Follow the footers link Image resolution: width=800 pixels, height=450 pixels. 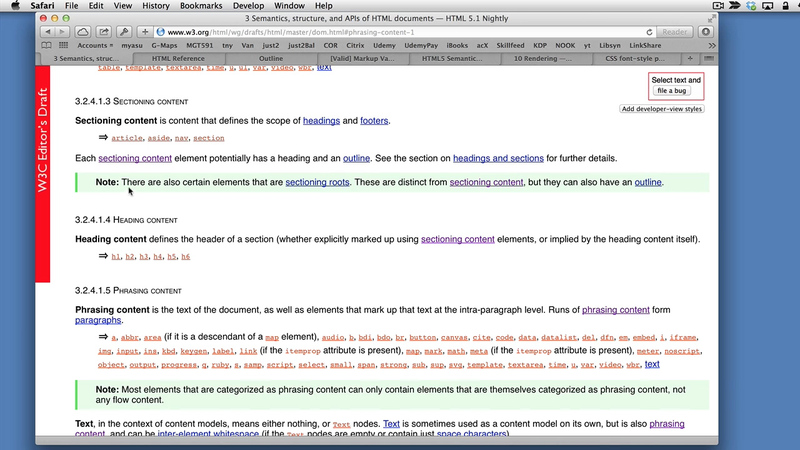click(374, 121)
